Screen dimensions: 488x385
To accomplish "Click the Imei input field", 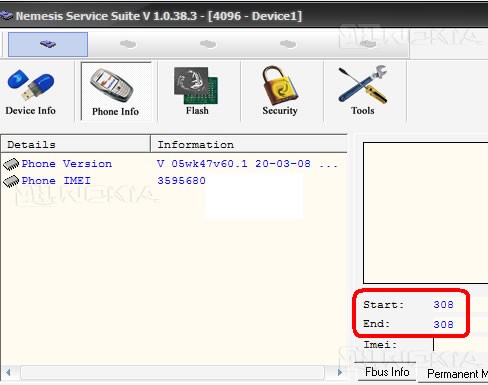I will pos(460,345).
